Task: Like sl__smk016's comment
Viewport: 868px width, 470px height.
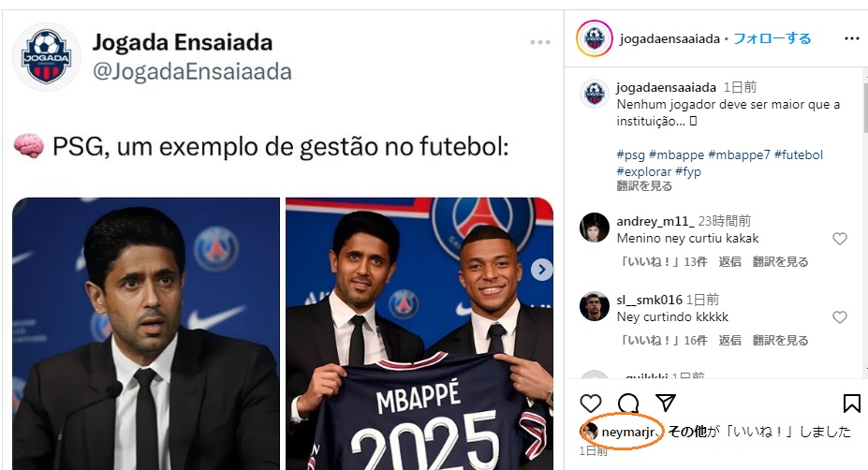Action: [840, 317]
